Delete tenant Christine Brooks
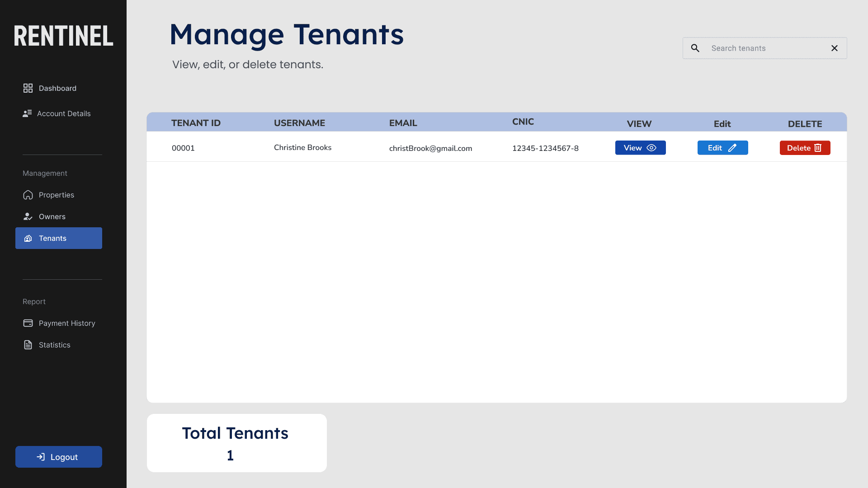This screenshot has height=488, width=868. click(x=805, y=148)
